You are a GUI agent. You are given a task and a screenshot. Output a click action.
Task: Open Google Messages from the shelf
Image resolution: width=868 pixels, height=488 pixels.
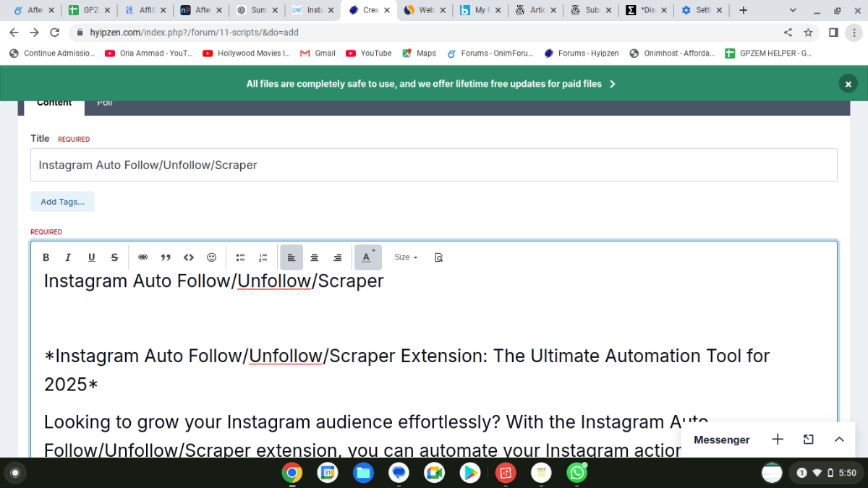399,474
